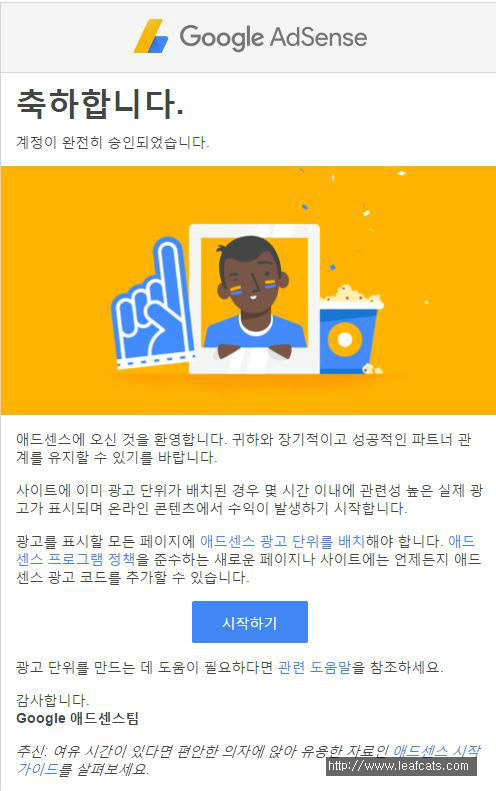This screenshot has width=496, height=791.
Task: Click the 계정이 완전히 승인되었습니다 subtitle
Action: click(113, 143)
